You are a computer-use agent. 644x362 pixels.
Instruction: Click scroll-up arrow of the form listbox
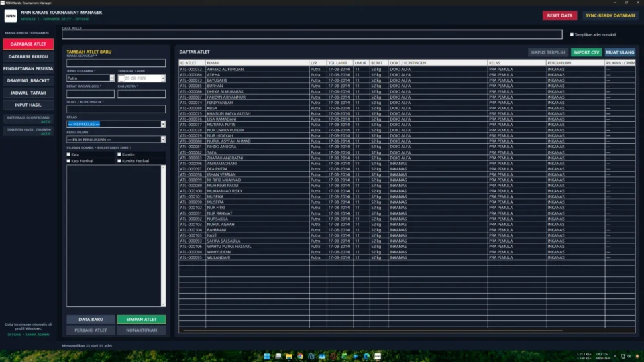(163, 168)
